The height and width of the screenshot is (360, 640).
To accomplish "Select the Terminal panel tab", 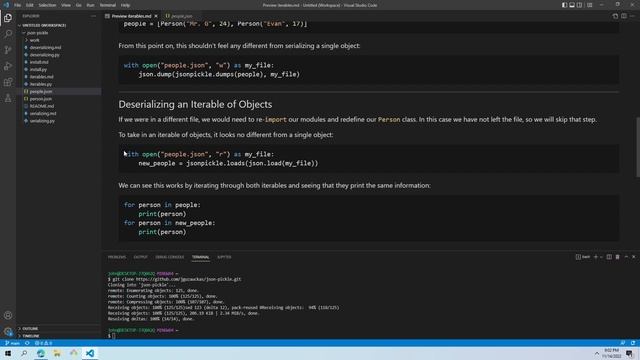I will pyautogui.click(x=200, y=257).
